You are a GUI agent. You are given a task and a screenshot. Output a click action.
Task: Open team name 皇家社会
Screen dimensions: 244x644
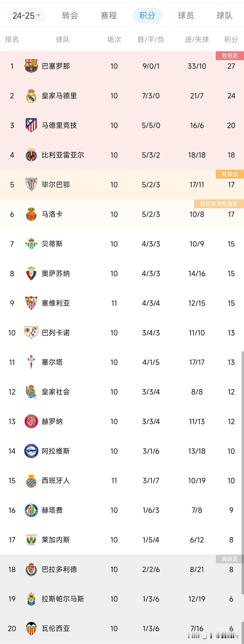56,392
